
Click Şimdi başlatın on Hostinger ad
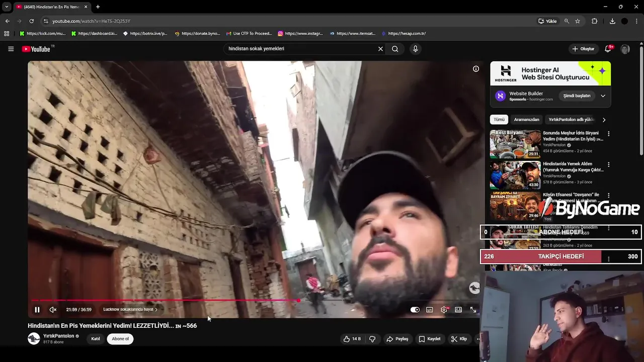[x=577, y=96]
